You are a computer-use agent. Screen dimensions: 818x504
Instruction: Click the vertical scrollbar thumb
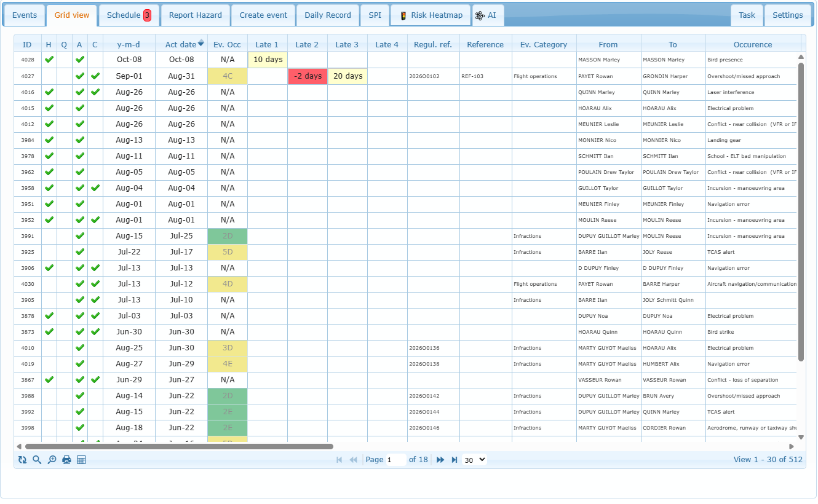[x=801, y=211]
